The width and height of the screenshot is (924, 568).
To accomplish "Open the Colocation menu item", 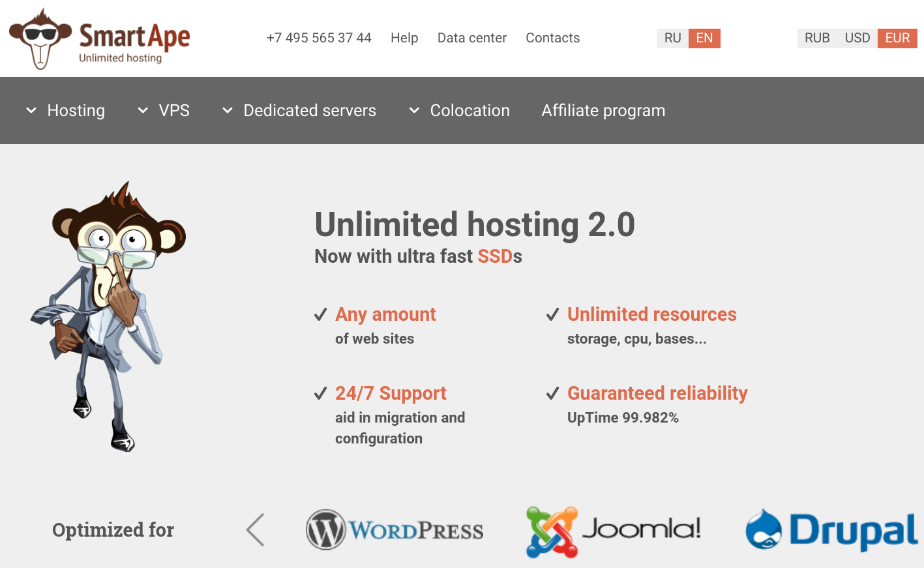I will pos(469,110).
